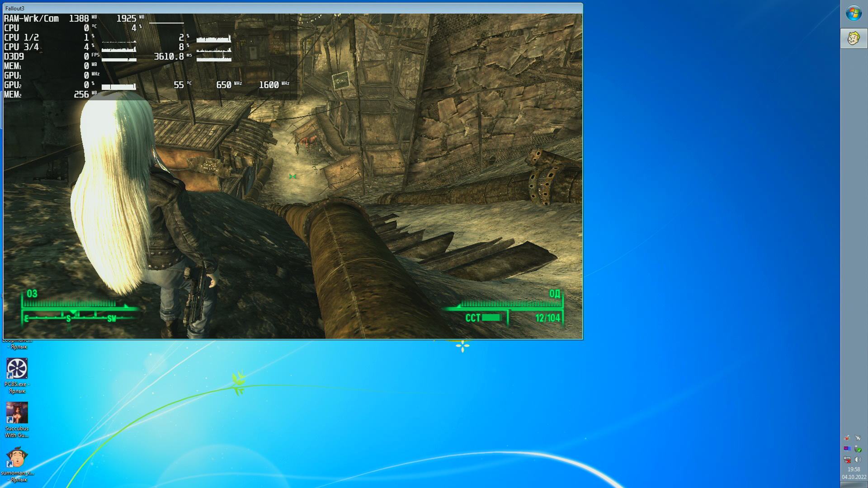The image size is (868, 488).
Task: Open the Windows Start orb
Action: [854, 13]
